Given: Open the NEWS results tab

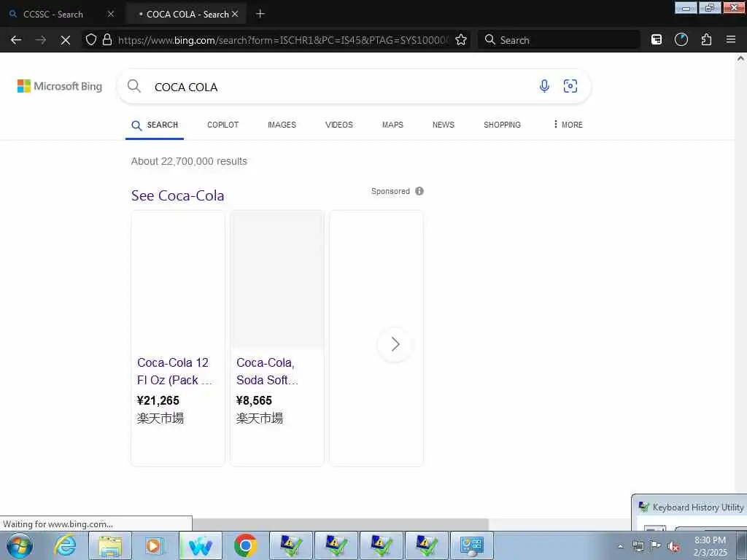Looking at the screenshot, I should click(443, 125).
